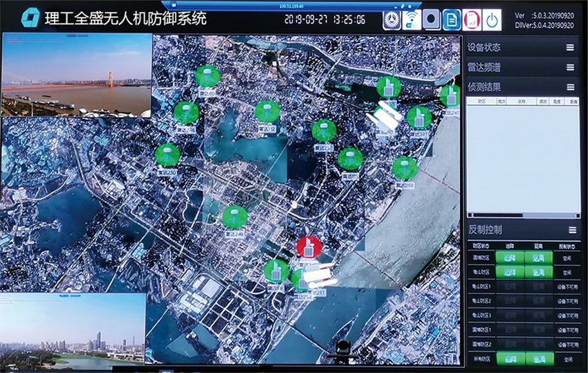
Task: Expand the 设备状态 panel using its menu icon
Action: 570,48
